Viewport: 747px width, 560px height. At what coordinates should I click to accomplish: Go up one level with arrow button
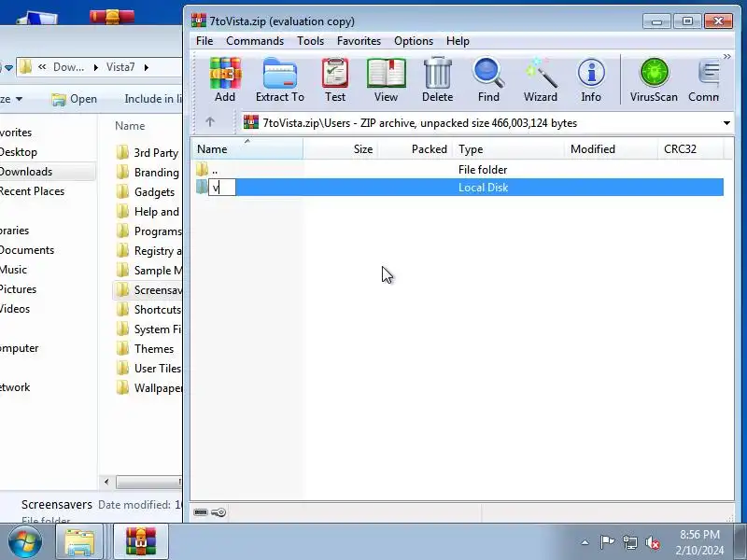[210, 122]
